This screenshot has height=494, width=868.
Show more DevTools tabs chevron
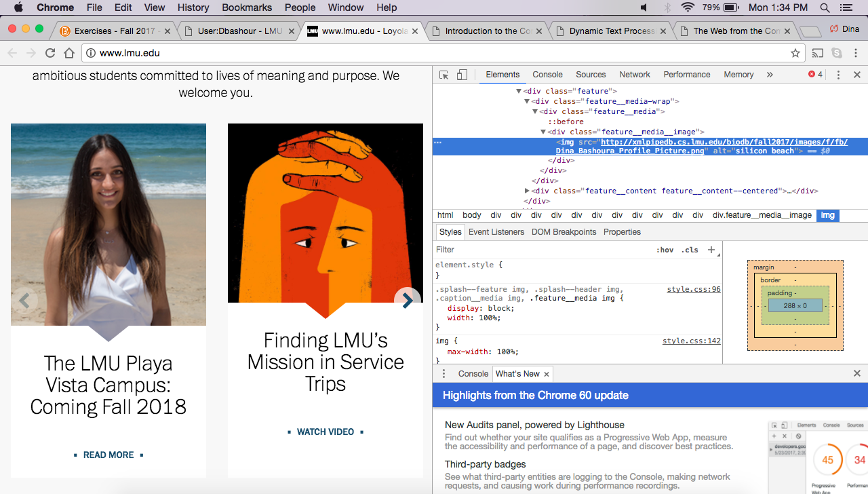point(770,75)
